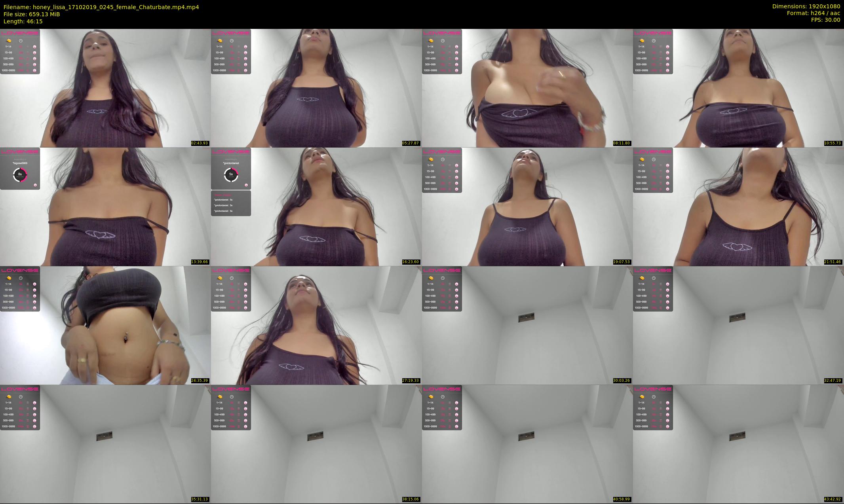Image resolution: width=844 pixels, height=504 pixels.
Task: Click the 5s countdown timer circle in the 16:23 frame
Action: pyautogui.click(x=231, y=174)
